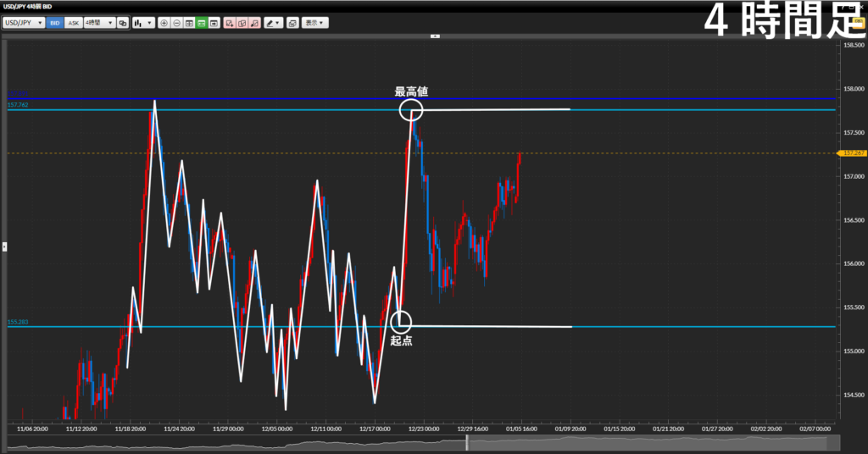Switch to ASK price display
The height and width of the screenshot is (454, 868).
pos(73,23)
